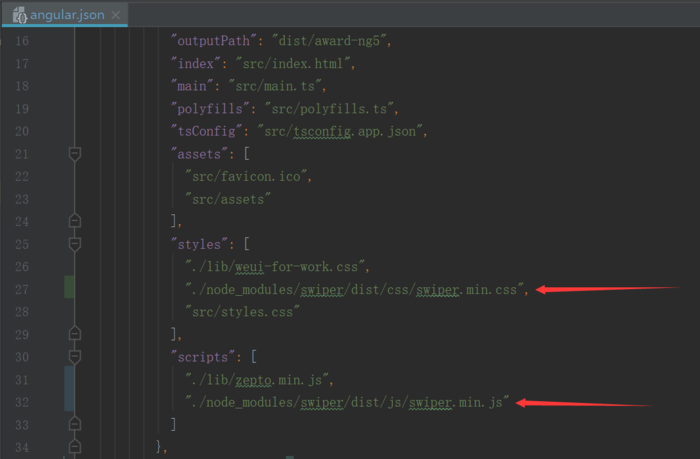The height and width of the screenshot is (459, 700).
Task: Click fold marker at line 34
Action: point(75,446)
